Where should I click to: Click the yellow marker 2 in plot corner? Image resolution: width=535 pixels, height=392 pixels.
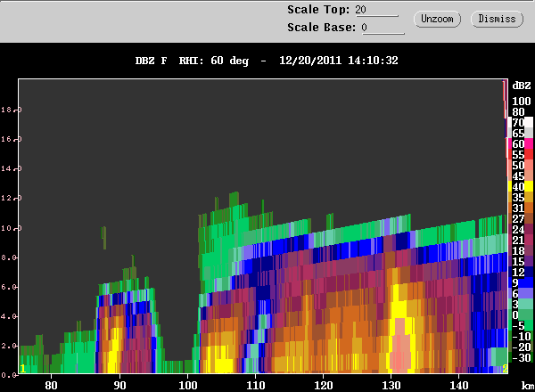pyautogui.click(x=505, y=369)
